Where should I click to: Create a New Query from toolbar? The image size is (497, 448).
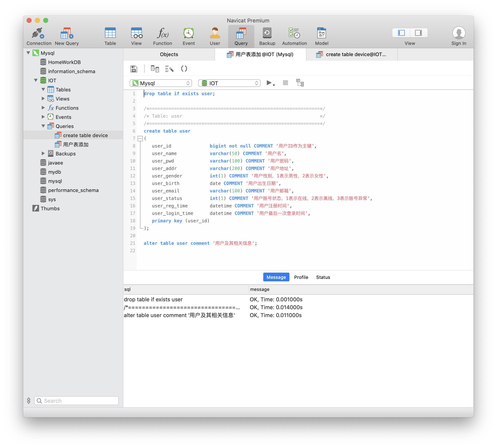pos(67,36)
